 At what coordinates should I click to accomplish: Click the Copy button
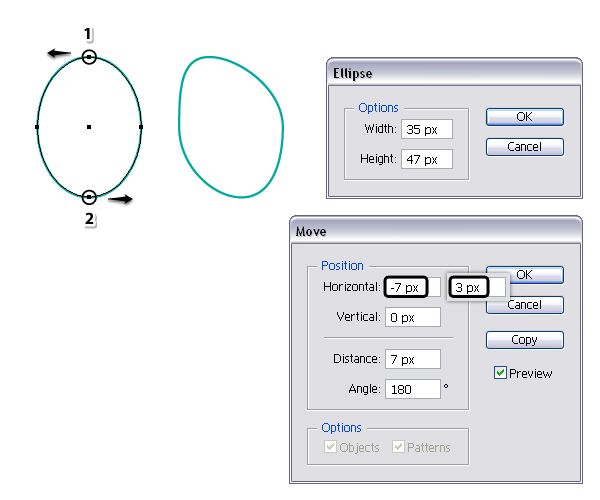coord(524,340)
